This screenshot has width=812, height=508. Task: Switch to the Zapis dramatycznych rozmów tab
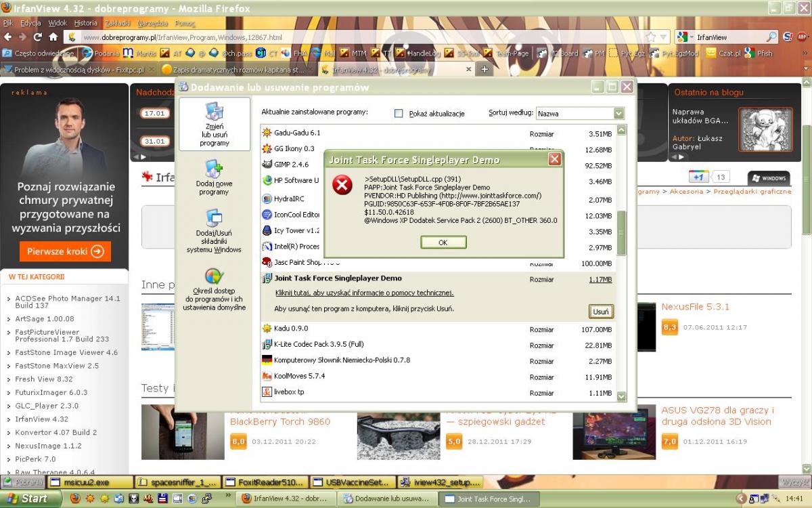click(x=238, y=69)
